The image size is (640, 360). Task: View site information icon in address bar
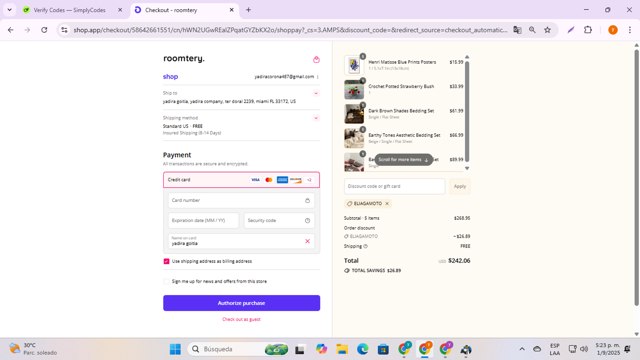(x=64, y=30)
